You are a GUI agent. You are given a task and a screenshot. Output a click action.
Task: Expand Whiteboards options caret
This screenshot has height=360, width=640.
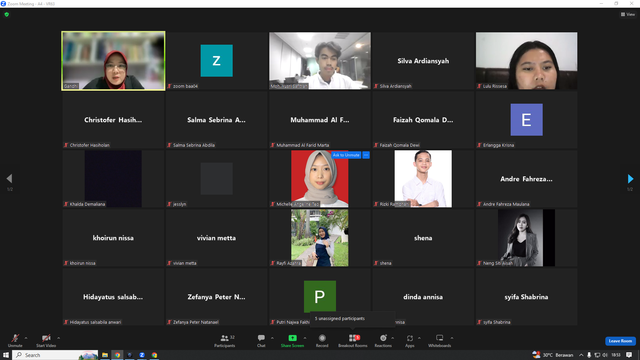click(x=452, y=338)
